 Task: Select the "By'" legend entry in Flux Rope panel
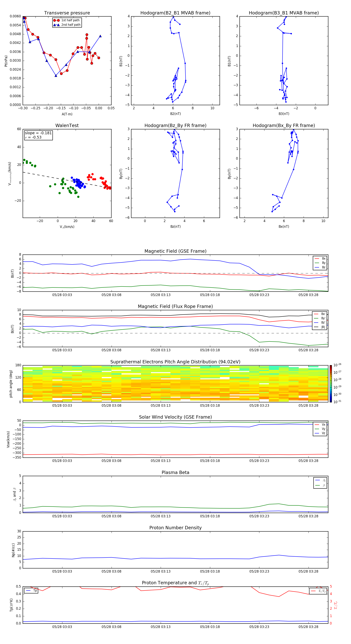pos(320,318)
